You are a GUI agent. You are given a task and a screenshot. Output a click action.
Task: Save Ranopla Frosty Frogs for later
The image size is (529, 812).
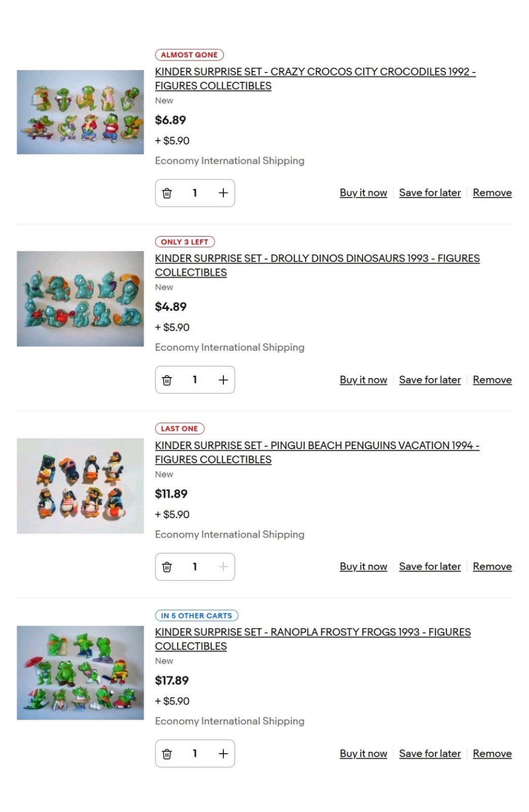[430, 754]
